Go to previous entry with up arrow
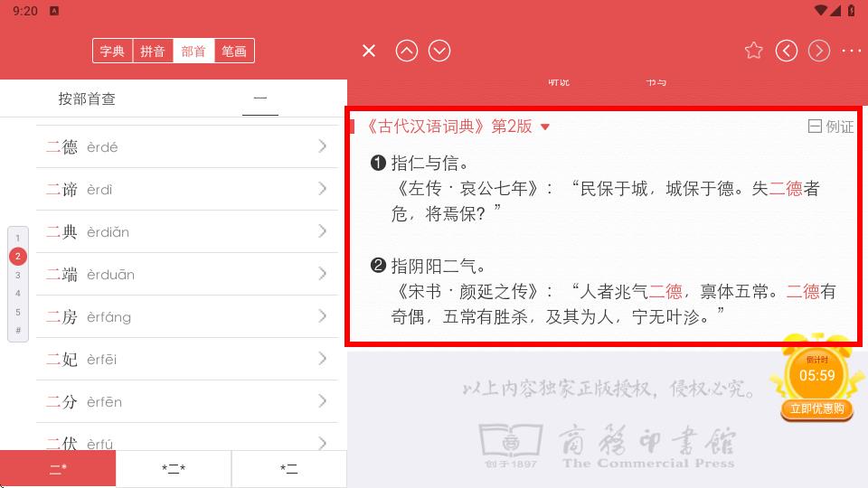Screen dimensions: 868x488 (x=406, y=51)
